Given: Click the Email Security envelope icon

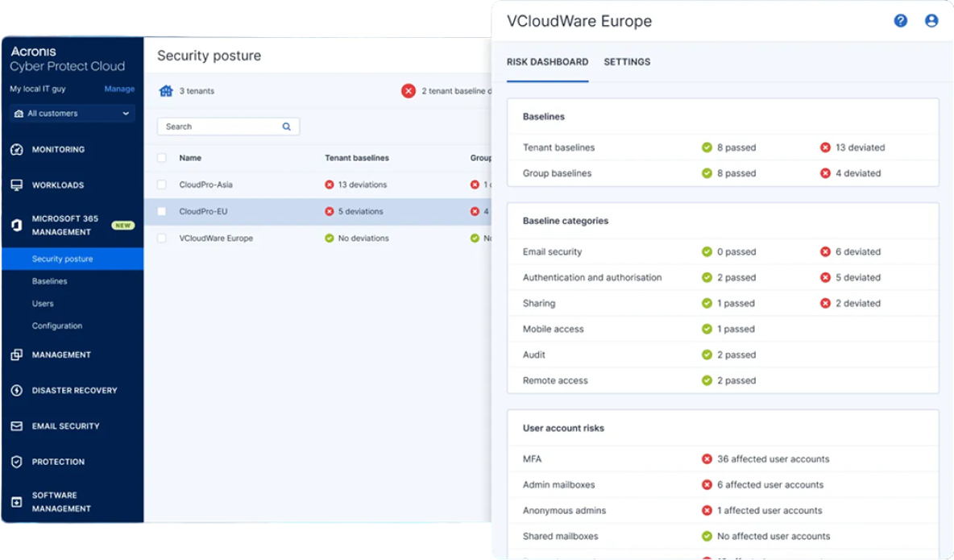Looking at the screenshot, I should pyautogui.click(x=17, y=425).
